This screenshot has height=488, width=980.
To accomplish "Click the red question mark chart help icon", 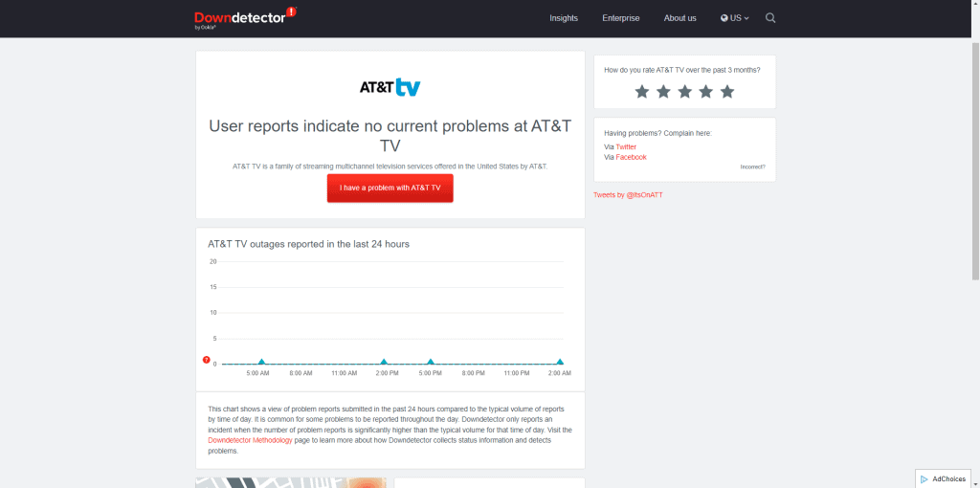I will point(207,360).
